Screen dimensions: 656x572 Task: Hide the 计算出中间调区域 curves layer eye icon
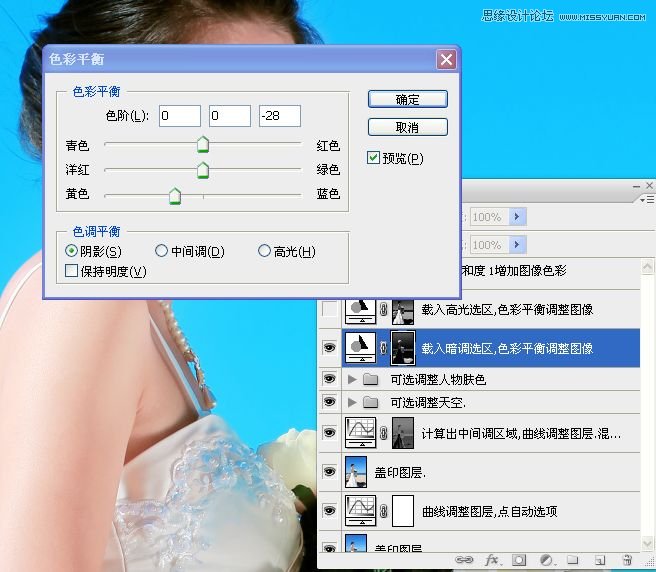click(x=330, y=433)
